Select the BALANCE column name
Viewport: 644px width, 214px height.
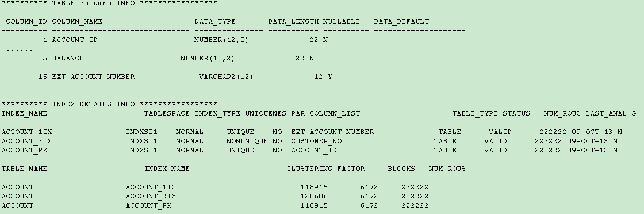(68, 58)
